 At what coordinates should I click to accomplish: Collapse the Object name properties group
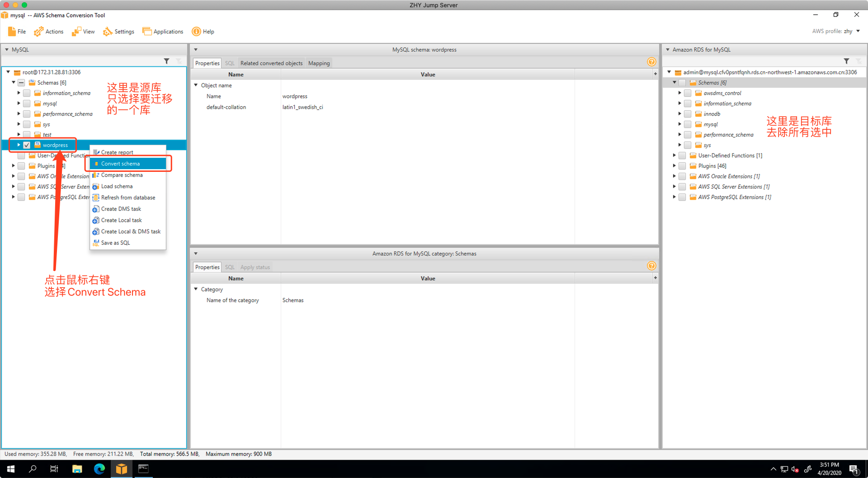196,85
